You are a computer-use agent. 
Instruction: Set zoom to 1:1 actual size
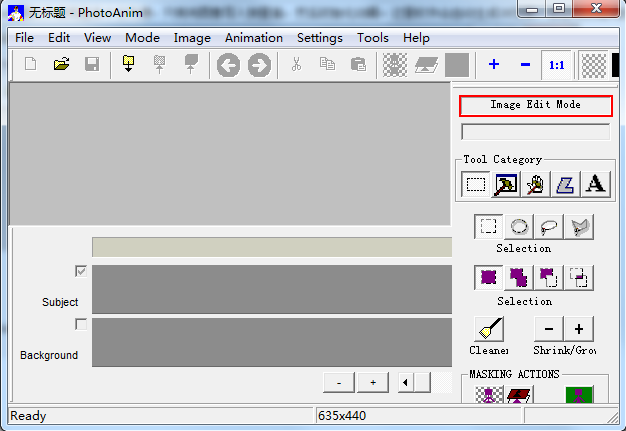[x=556, y=65]
